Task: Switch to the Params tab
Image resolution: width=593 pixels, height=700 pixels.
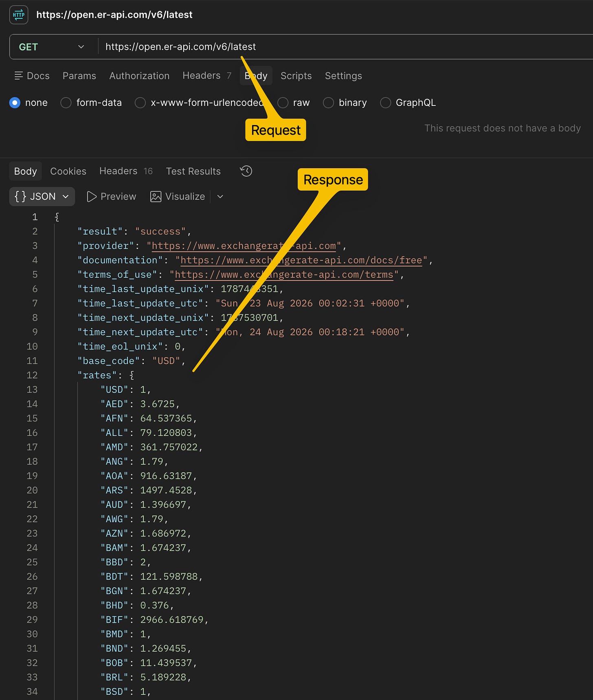Action: click(79, 76)
